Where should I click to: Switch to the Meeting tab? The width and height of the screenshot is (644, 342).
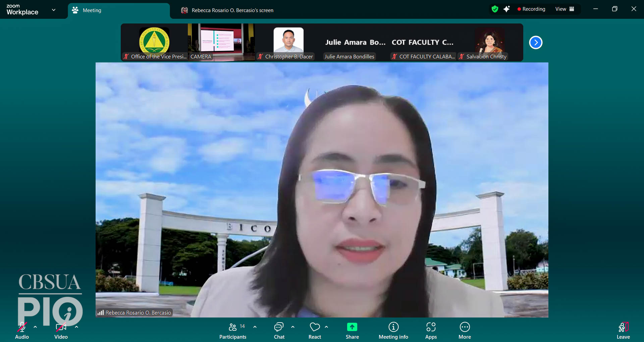click(x=119, y=10)
